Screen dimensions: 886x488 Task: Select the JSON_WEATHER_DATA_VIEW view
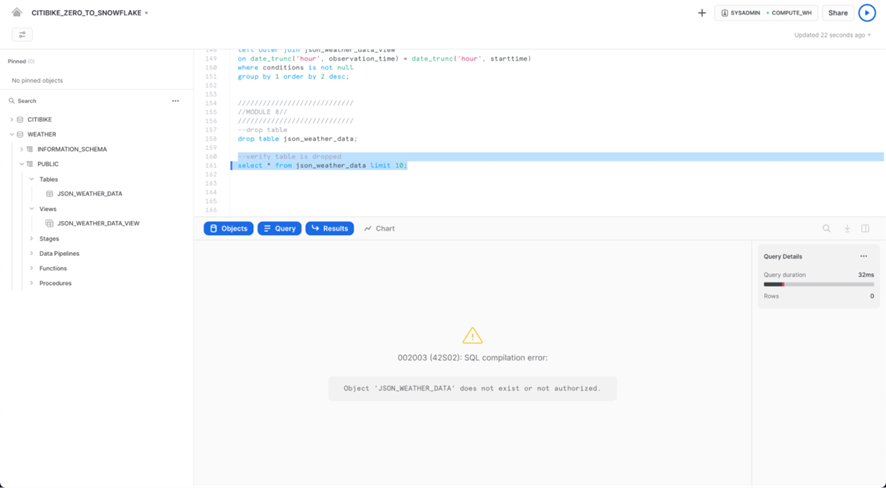coord(98,224)
